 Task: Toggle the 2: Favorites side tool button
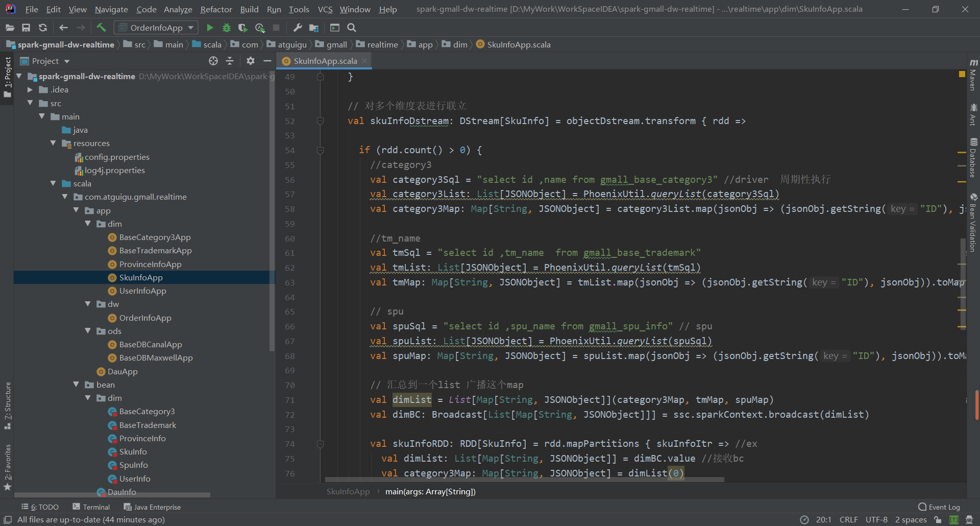click(7, 467)
